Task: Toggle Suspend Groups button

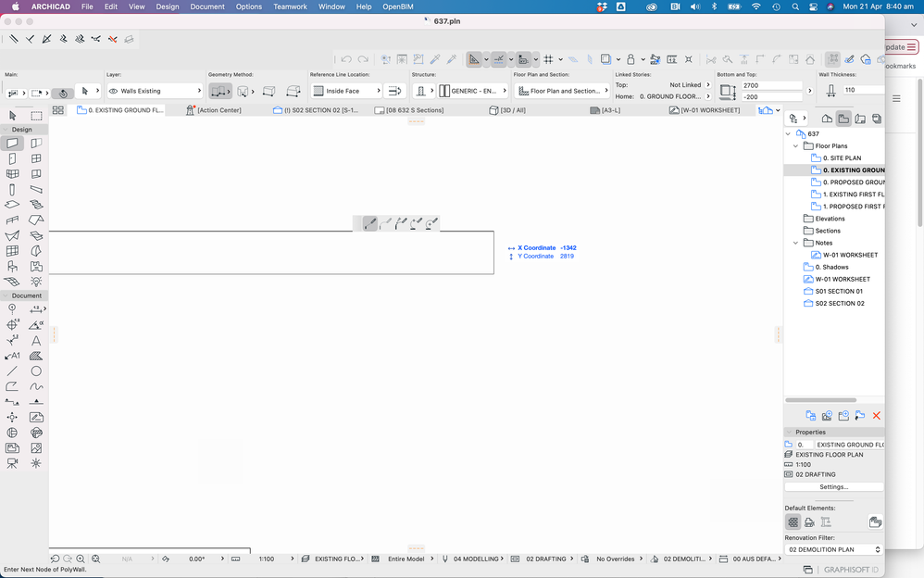Action: [832, 59]
